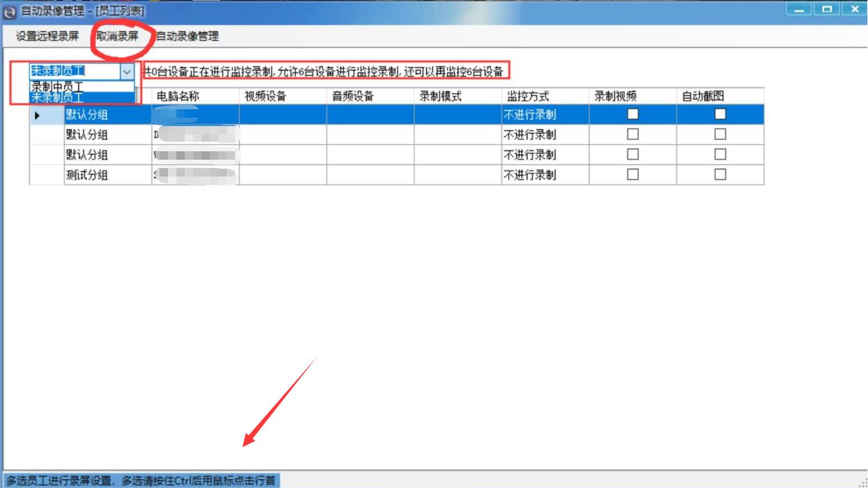Open 自动录像管理 menu item

click(x=188, y=36)
